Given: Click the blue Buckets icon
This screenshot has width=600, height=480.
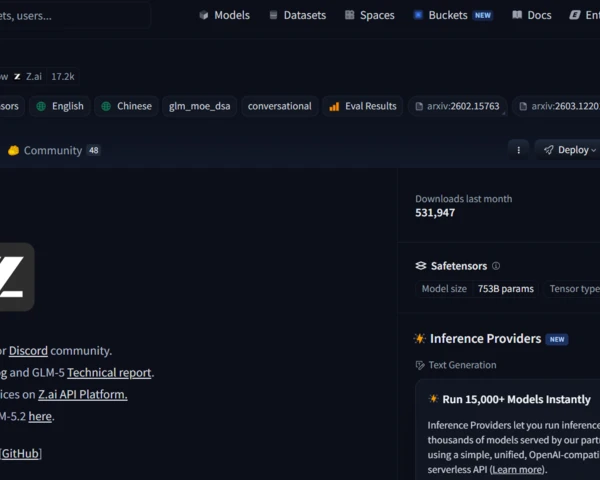Looking at the screenshot, I should click(x=418, y=15).
